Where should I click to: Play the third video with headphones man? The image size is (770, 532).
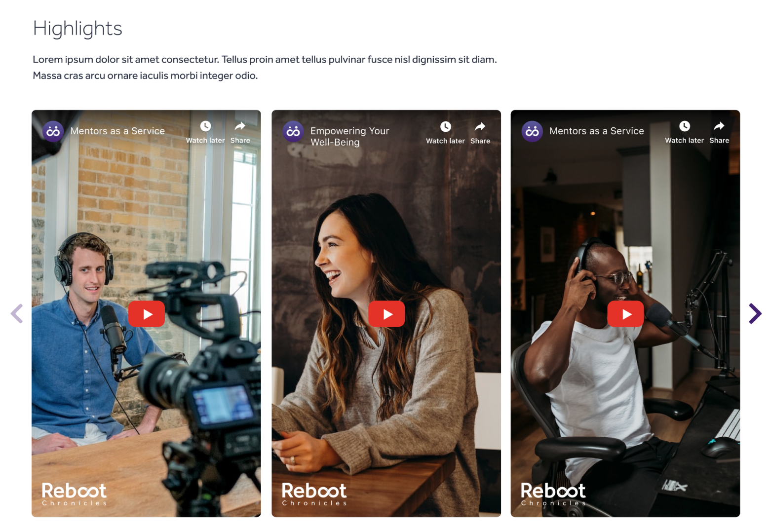[x=625, y=314]
